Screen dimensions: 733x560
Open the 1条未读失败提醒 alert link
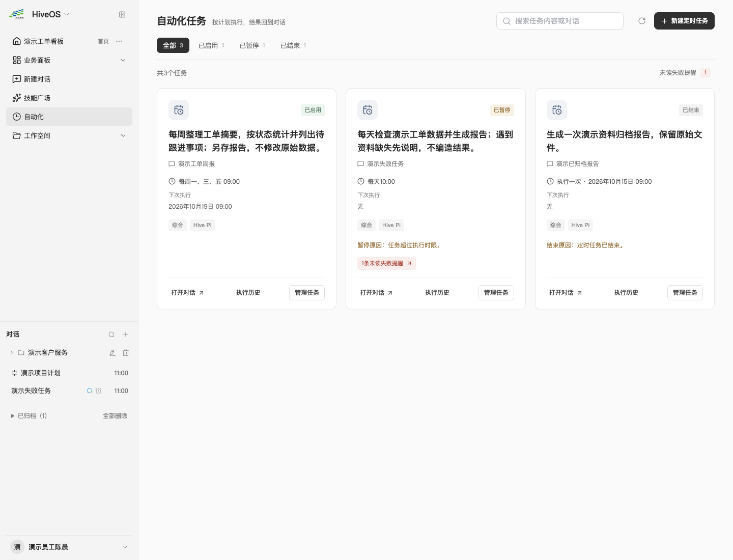(387, 263)
